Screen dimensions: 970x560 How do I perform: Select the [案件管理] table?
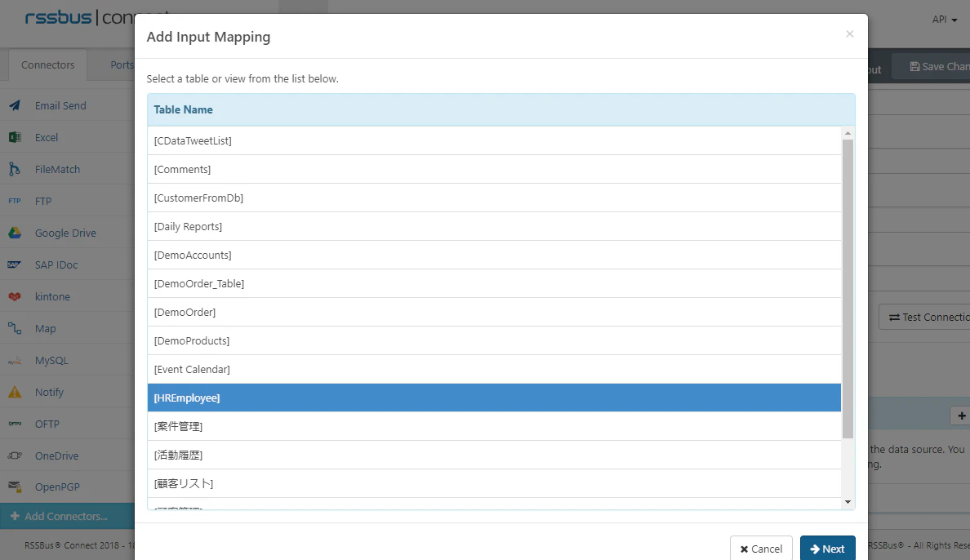pyautogui.click(x=494, y=426)
